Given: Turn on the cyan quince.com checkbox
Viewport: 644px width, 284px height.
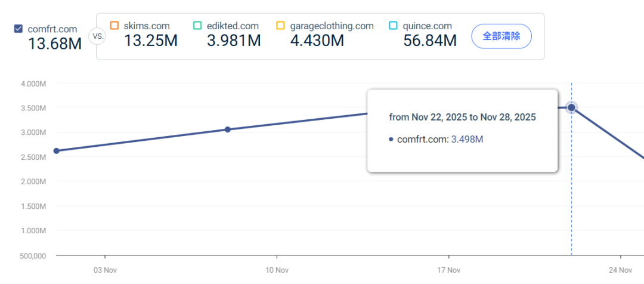Looking at the screenshot, I should pyautogui.click(x=393, y=26).
